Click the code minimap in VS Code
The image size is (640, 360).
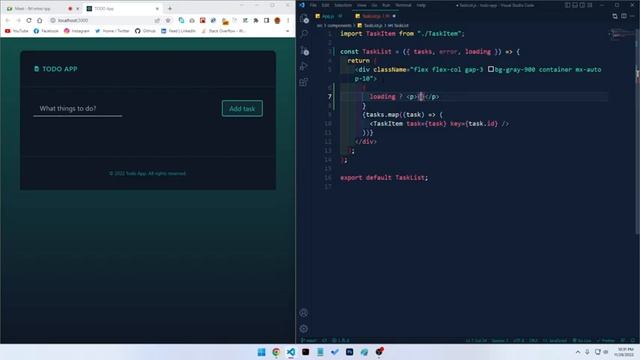coord(622,34)
